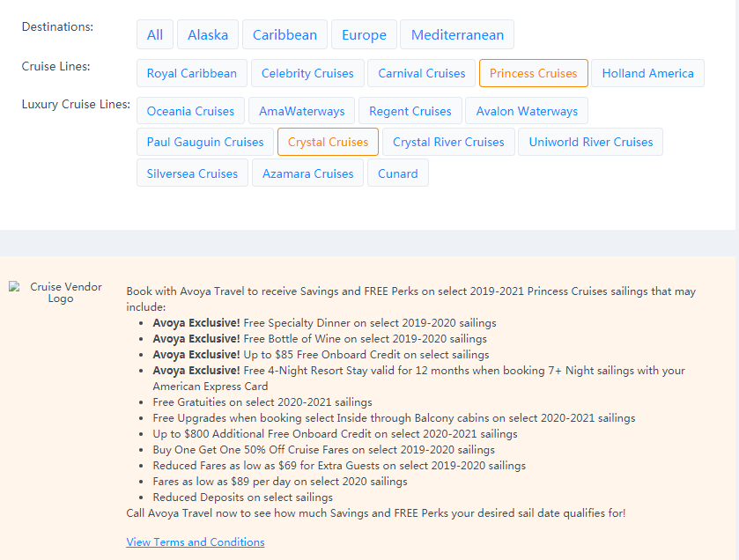Choose Carnival Cruises filter
This screenshot has width=739, height=560.
tap(421, 73)
